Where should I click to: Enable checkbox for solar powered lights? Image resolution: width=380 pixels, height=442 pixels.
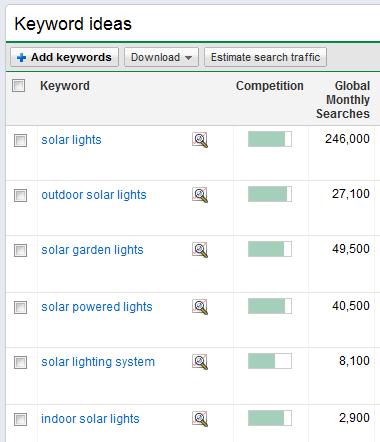20,307
